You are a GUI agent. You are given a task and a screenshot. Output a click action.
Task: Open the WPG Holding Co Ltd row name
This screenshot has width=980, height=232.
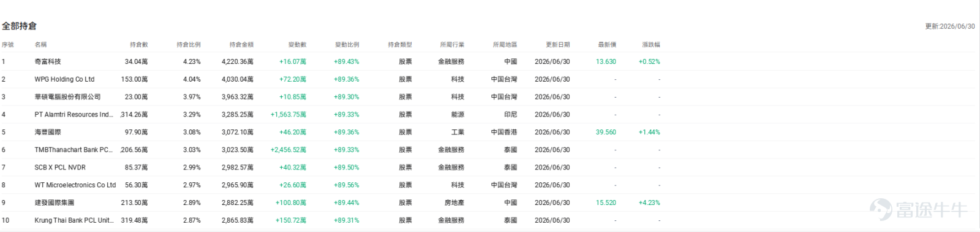click(64, 79)
